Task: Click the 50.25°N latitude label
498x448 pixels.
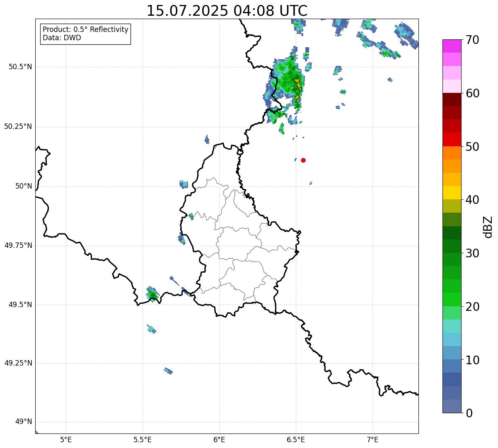Action: (x=18, y=126)
